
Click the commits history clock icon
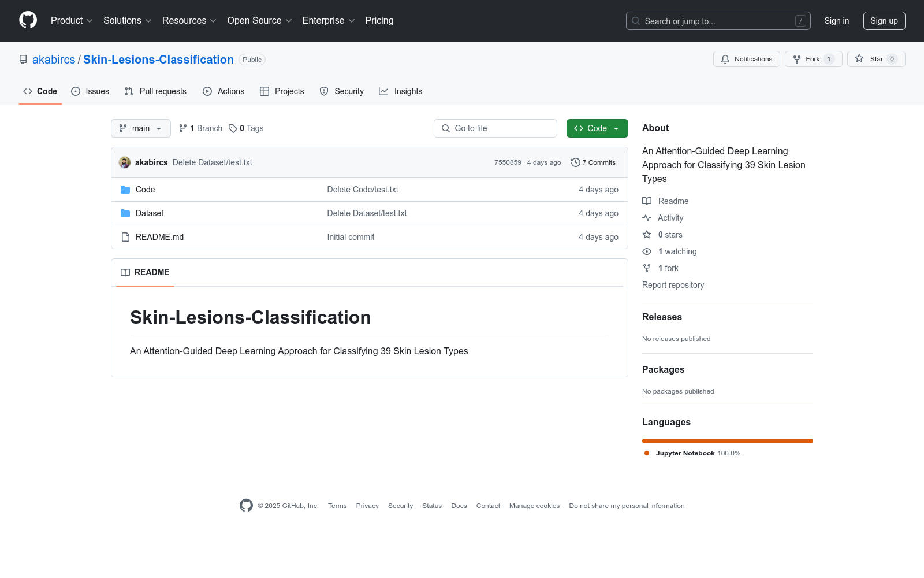(x=575, y=162)
